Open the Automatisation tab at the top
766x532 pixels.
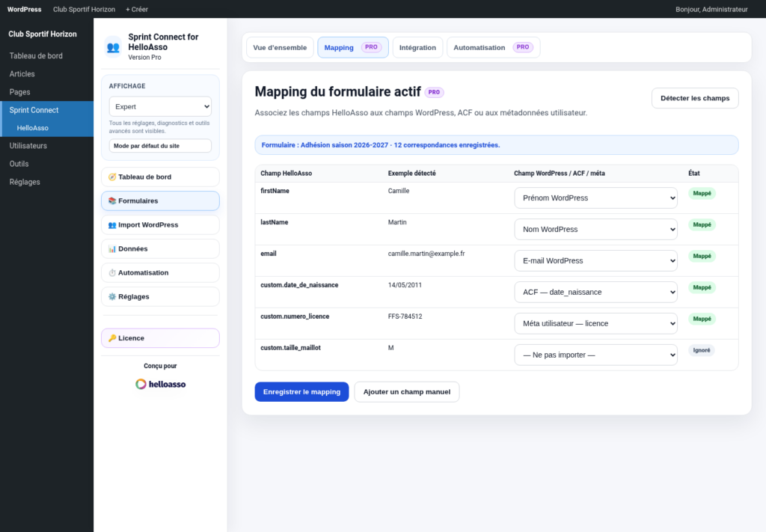tap(494, 47)
